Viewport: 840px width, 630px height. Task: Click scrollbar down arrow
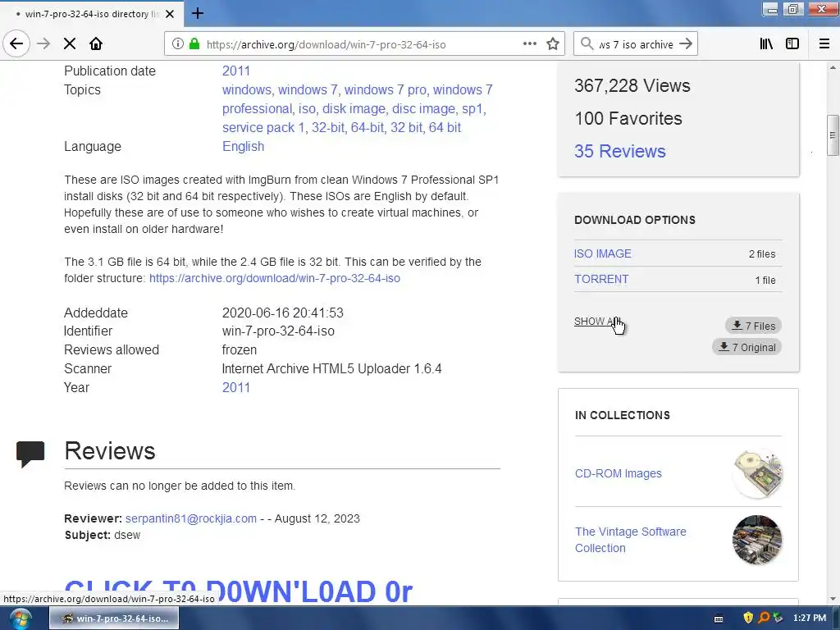pyautogui.click(x=832, y=599)
